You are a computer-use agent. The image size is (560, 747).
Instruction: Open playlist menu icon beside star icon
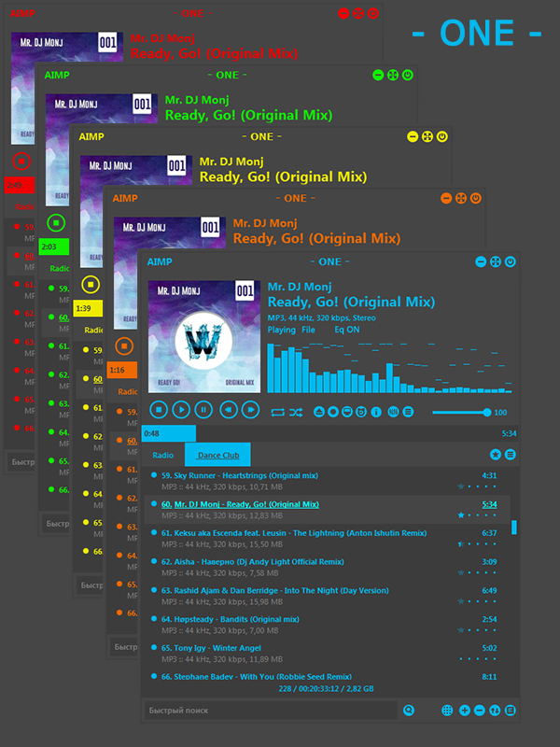pos(511,455)
